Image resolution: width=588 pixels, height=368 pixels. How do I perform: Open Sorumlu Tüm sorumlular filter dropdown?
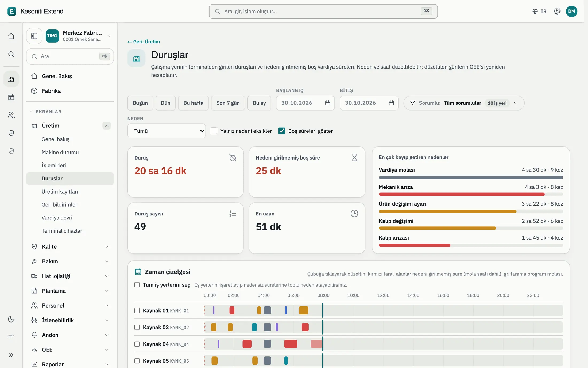tap(464, 103)
